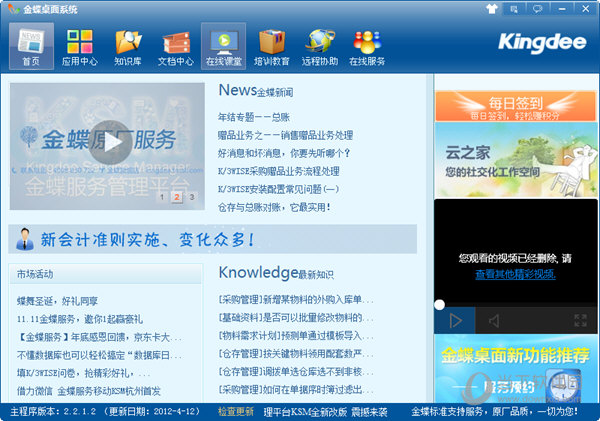Image resolution: width=600 pixels, height=421 pixels.
Task: Open 文档中心 document center
Action: click(x=176, y=46)
